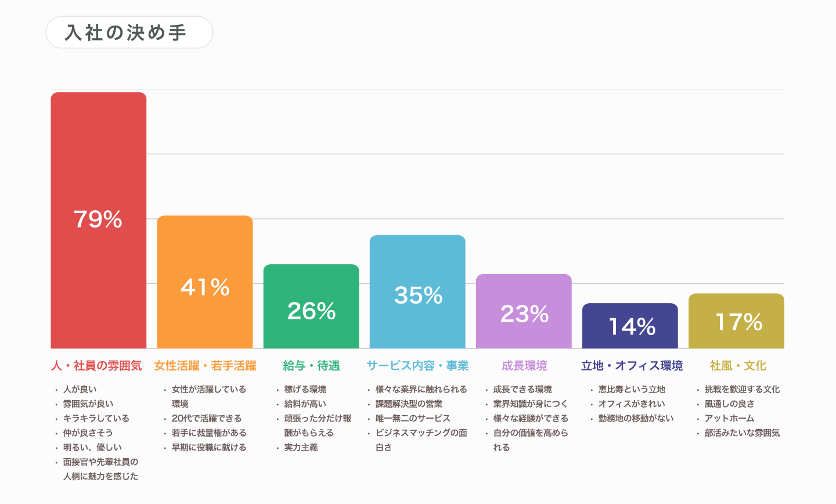Click the 給与・待遇 category label
Image resolution: width=836 pixels, height=504 pixels.
(x=311, y=366)
